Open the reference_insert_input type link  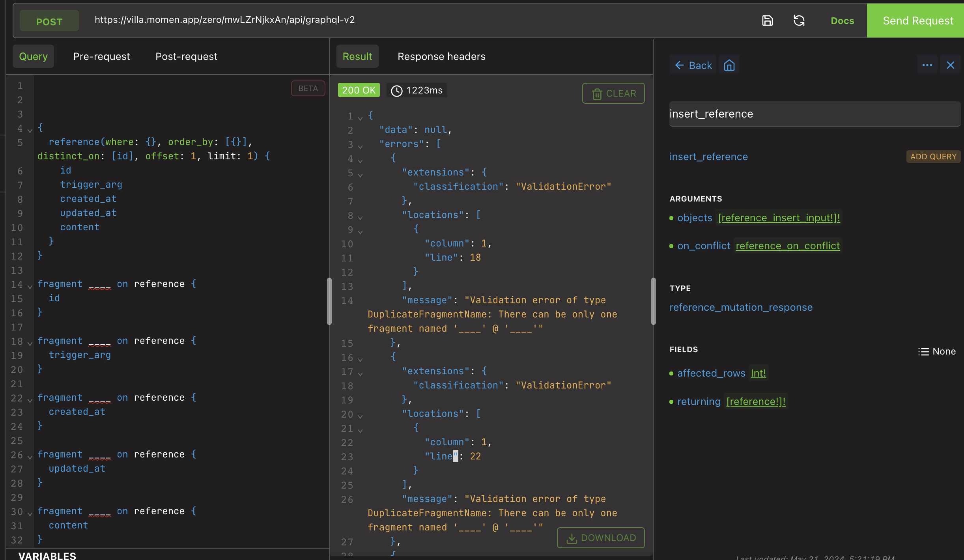tap(779, 218)
